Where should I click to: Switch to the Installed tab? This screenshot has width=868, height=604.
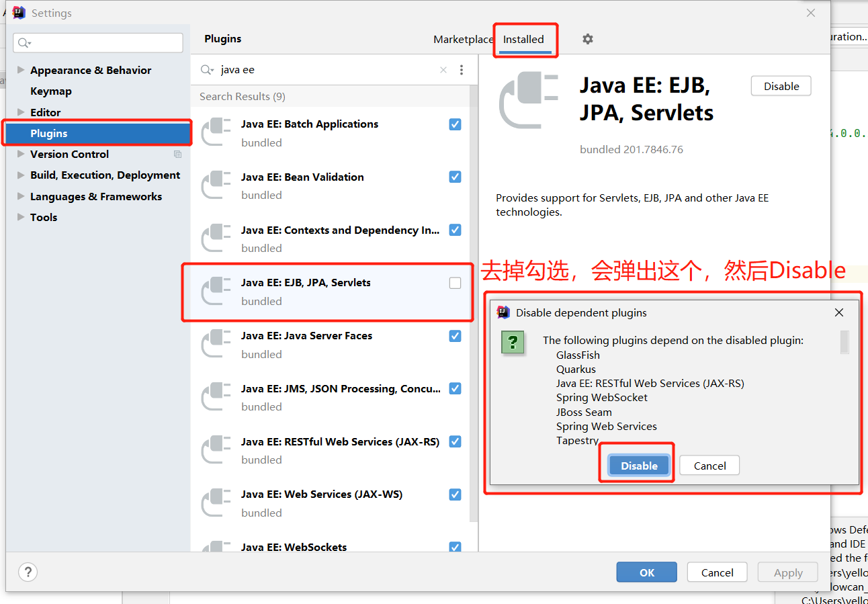click(x=523, y=39)
